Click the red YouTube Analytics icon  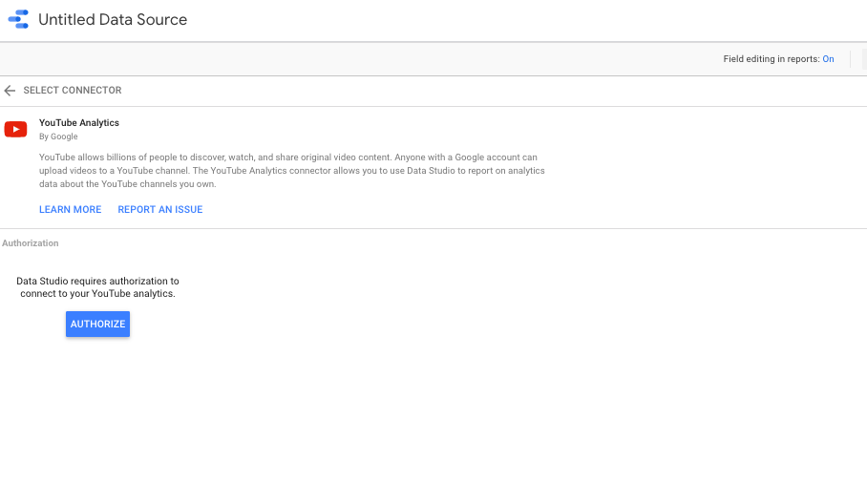15,129
